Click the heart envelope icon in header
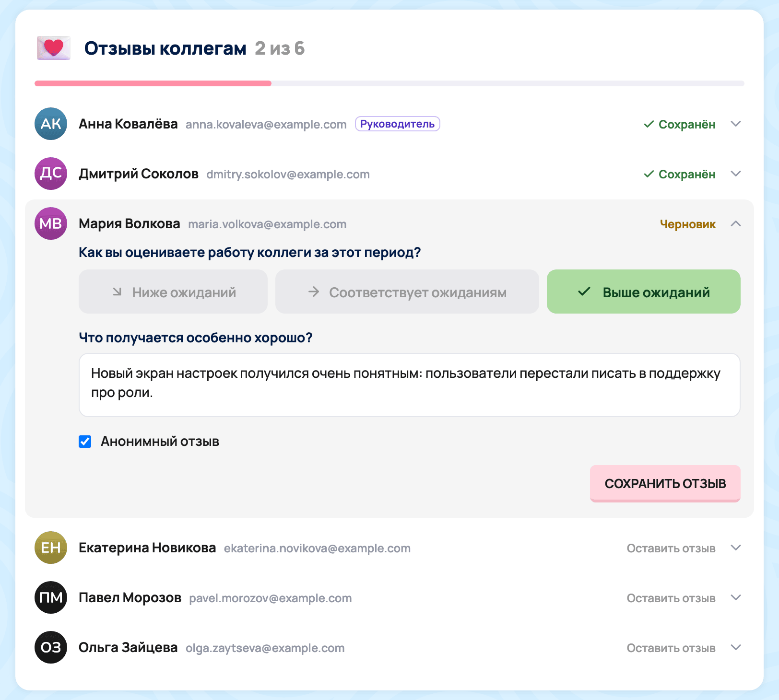Viewport: 779px width, 700px height. point(54,48)
